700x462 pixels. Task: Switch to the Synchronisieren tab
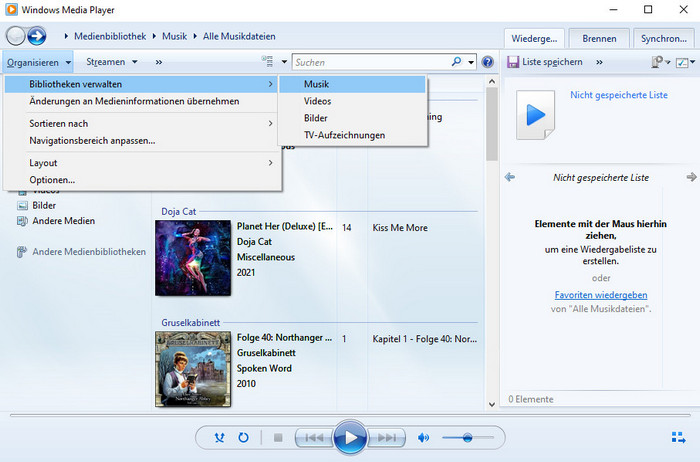click(664, 38)
